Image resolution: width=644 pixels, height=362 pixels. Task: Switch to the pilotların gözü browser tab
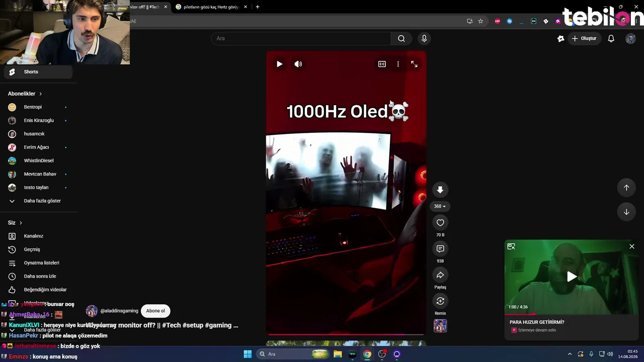(x=210, y=7)
